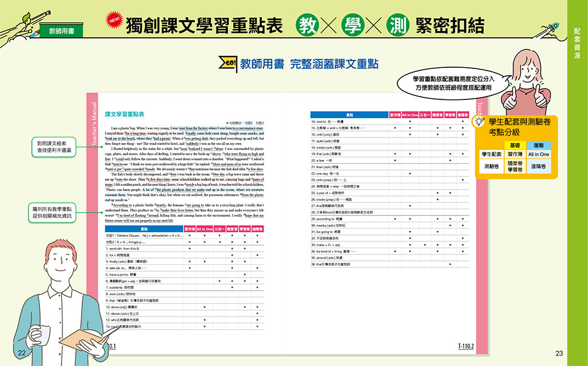The image size is (588, 366).
Task: Click the 習作簿 cell in grading box
Action: (x=515, y=155)
